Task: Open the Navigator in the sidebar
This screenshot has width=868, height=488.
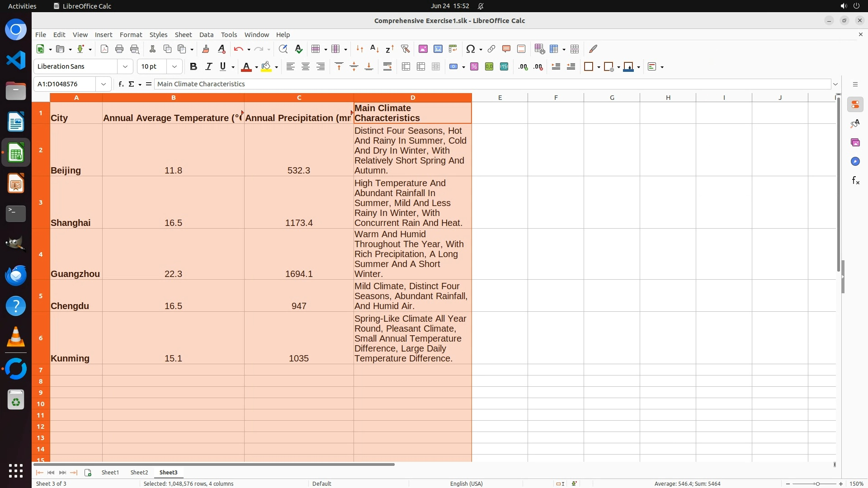Action: [x=855, y=161]
